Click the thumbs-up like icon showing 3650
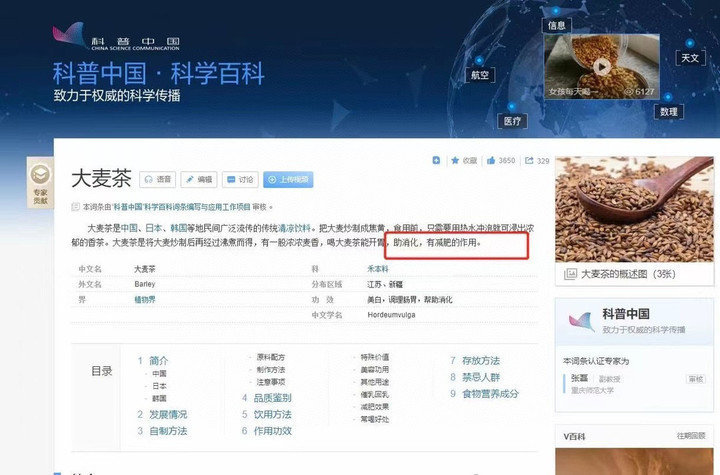This screenshot has width=720, height=475. [x=491, y=160]
